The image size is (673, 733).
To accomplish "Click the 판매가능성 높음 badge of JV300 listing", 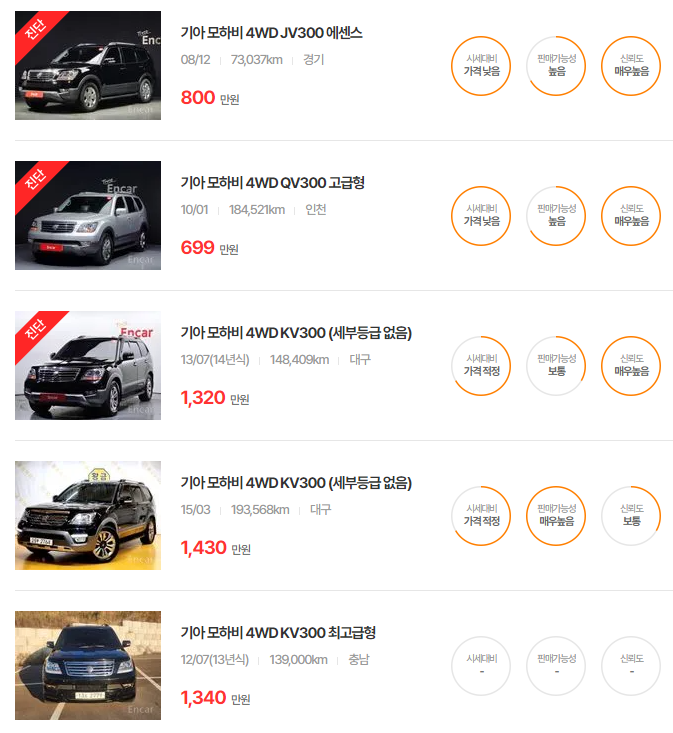I will pyautogui.click(x=556, y=66).
